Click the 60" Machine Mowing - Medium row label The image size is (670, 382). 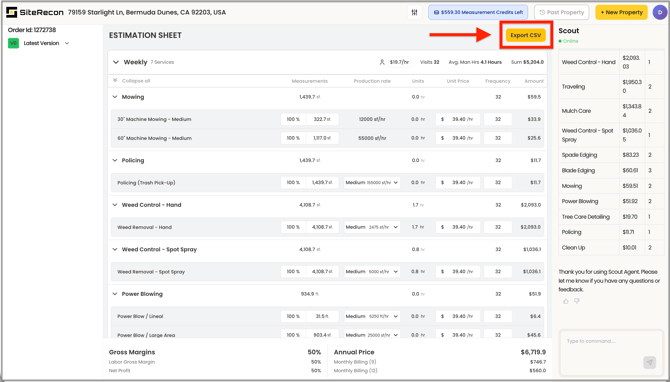pyautogui.click(x=154, y=138)
